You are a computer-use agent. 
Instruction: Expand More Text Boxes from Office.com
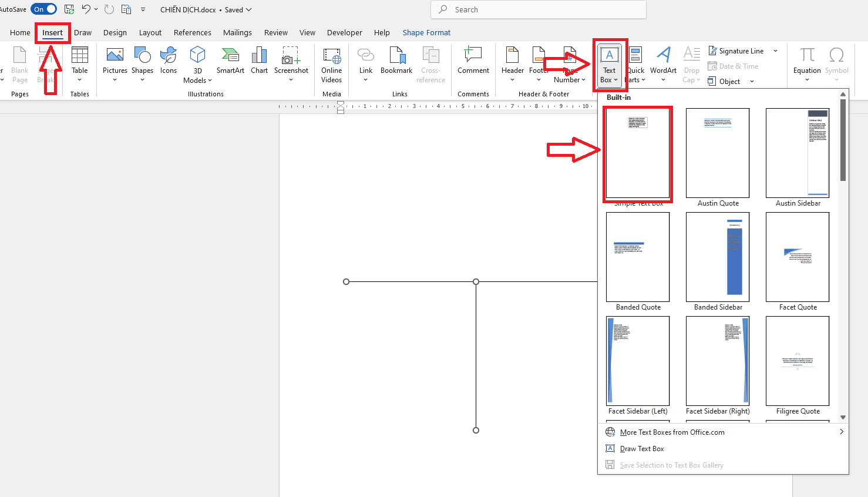pos(672,432)
